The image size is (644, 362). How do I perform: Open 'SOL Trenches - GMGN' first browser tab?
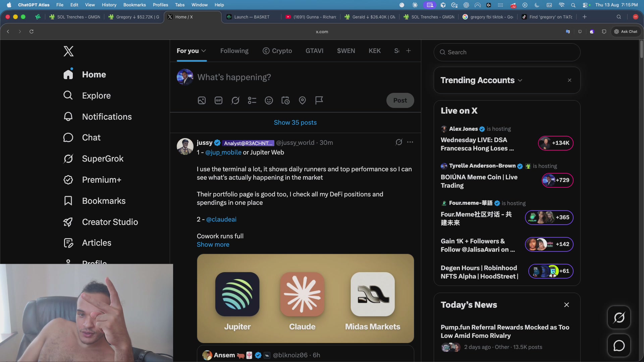click(x=75, y=17)
